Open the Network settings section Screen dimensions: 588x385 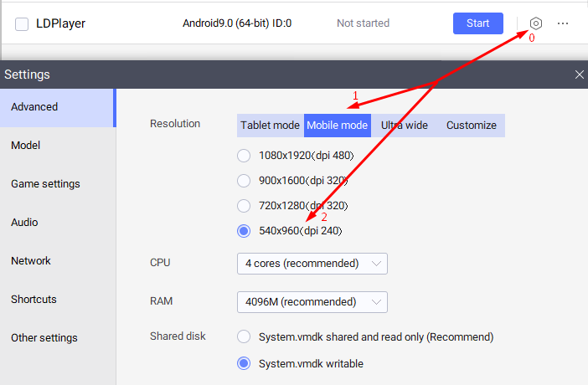click(x=31, y=261)
